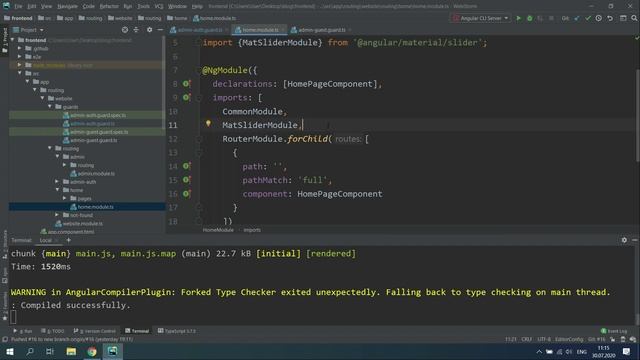Fold the imports array on line 9
Viewport: 640px width, 360px height.
199,98
